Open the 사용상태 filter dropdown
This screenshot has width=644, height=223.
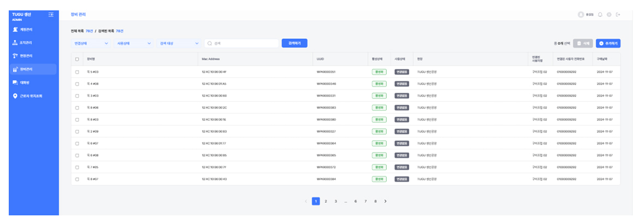tap(133, 43)
